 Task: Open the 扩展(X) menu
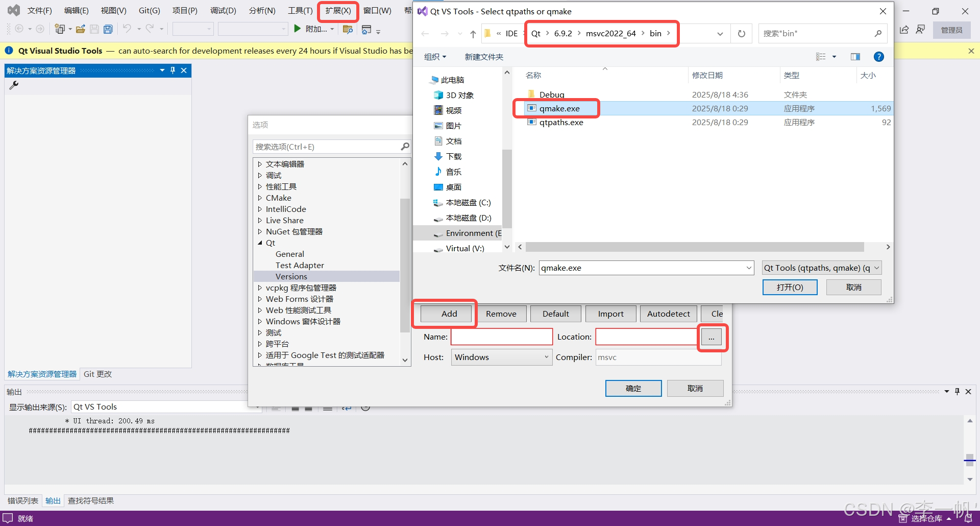click(x=338, y=10)
